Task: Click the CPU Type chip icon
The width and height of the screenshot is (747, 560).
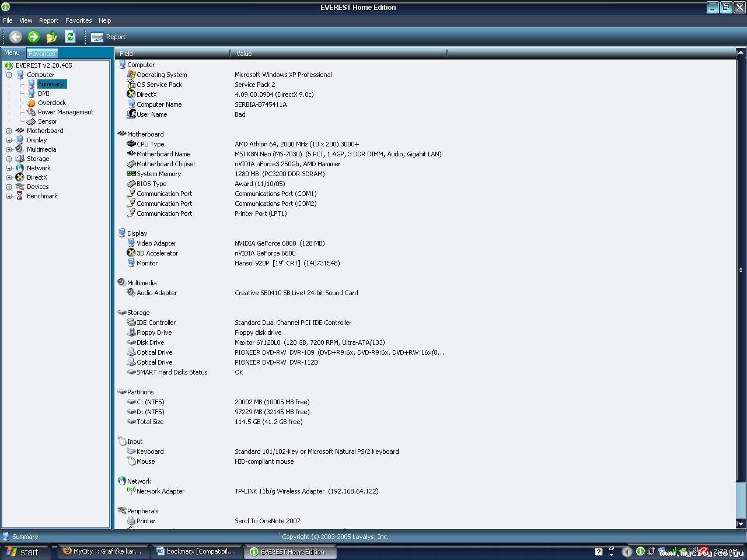Action: (131, 143)
